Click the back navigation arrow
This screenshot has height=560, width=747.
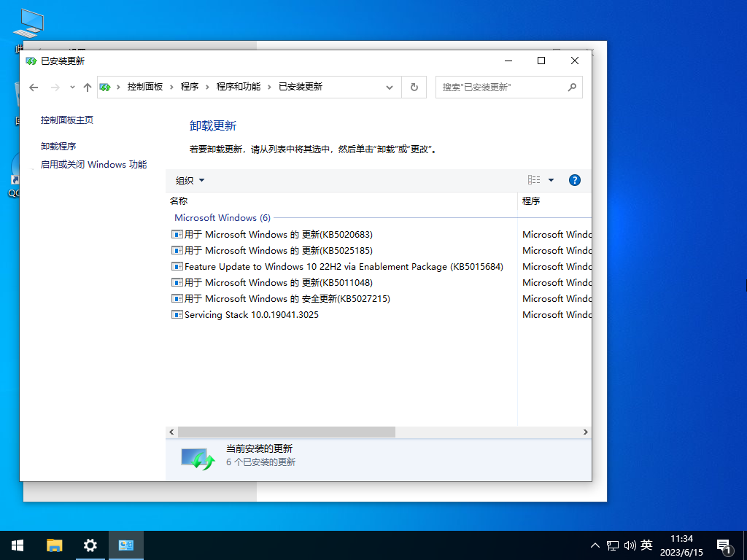click(x=34, y=87)
